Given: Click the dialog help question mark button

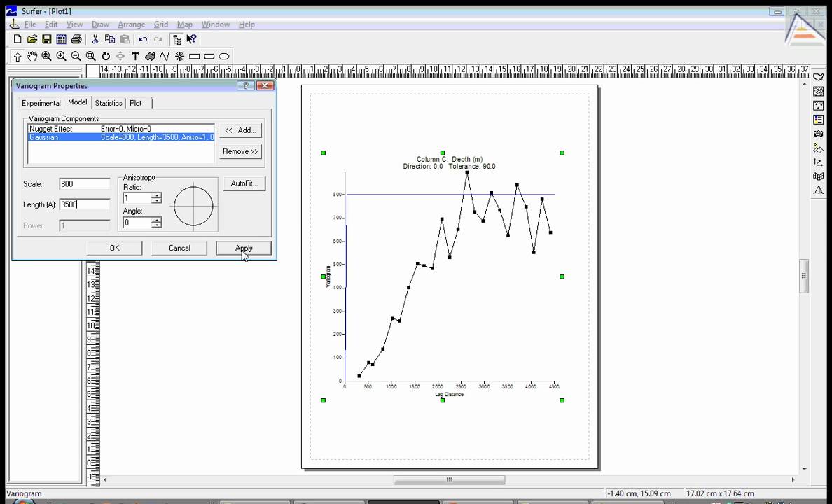Looking at the screenshot, I should (245, 86).
